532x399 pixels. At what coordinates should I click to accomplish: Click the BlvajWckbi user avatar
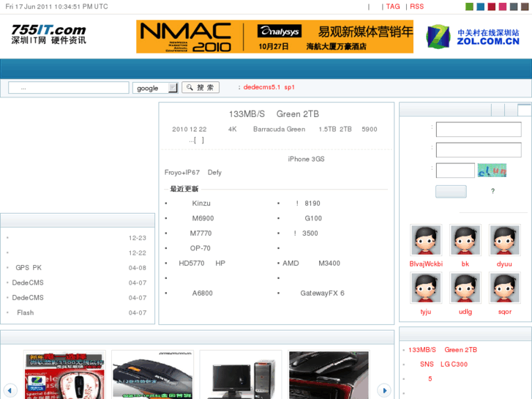pyautogui.click(x=425, y=240)
